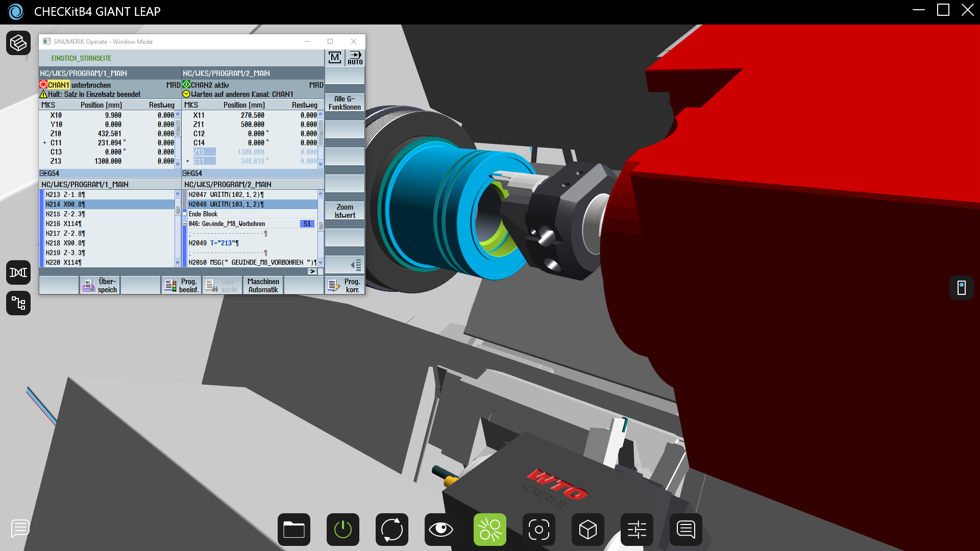Viewport: 980px width, 551px height.
Task: Click the yellow warning triangle Halt icon
Action: [x=43, y=94]
